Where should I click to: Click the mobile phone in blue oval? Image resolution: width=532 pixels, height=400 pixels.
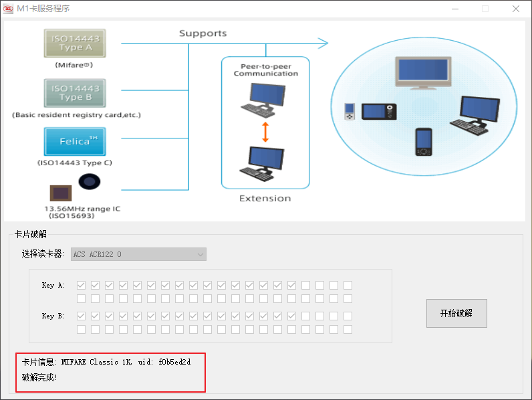[x=423, y=142]
